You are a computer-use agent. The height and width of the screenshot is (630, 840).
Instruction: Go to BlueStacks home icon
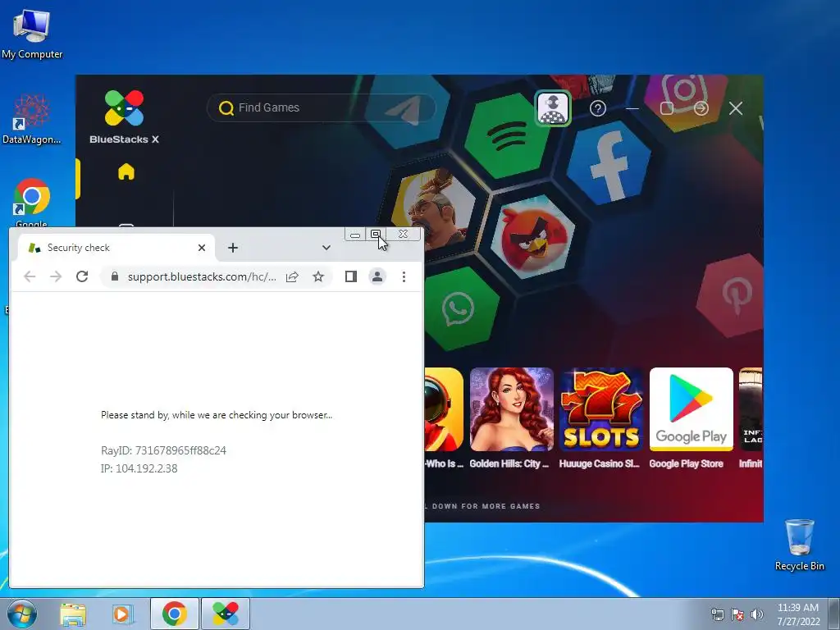point(126,171)
